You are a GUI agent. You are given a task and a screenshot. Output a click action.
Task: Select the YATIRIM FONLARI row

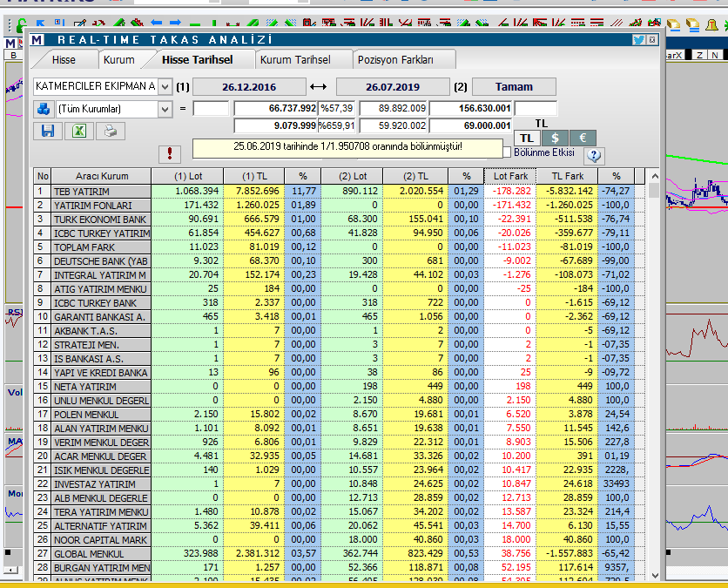339,206
